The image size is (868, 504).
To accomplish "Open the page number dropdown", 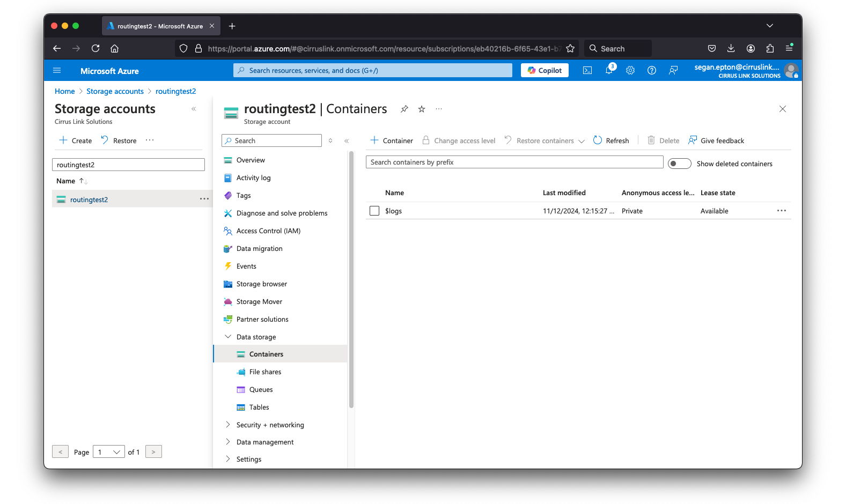I will point(109,452).
